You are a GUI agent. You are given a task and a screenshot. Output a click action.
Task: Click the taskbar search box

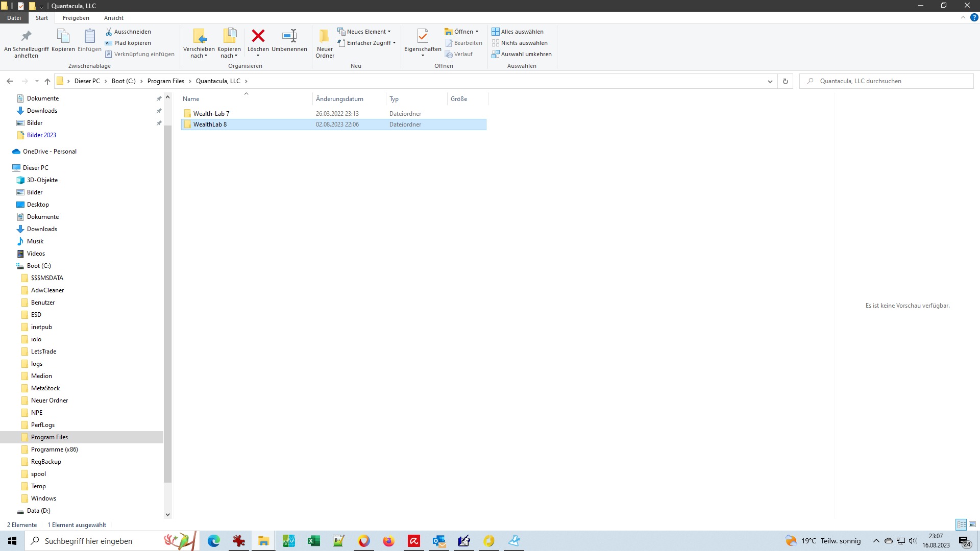pos(112,541)
